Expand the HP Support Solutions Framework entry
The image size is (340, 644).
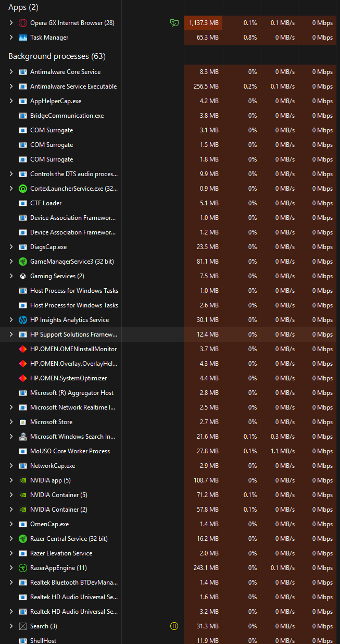pos(11,335)
